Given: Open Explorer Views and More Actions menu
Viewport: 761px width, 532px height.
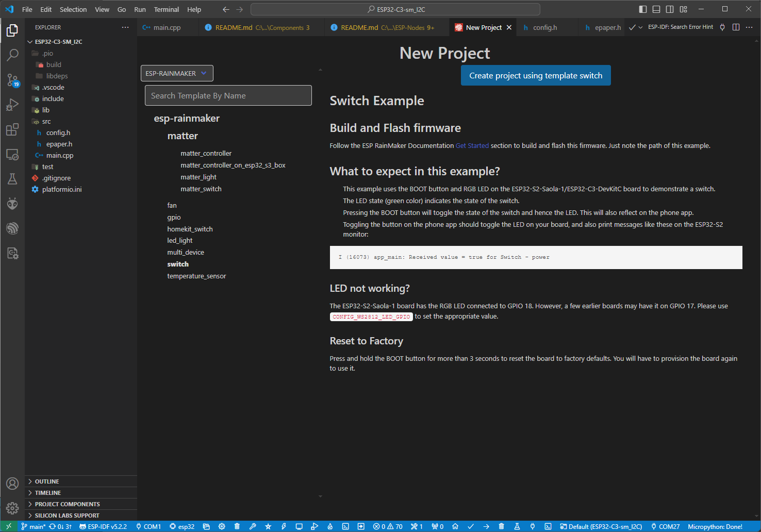Looking at the screenshot, I should coord(125,27).
